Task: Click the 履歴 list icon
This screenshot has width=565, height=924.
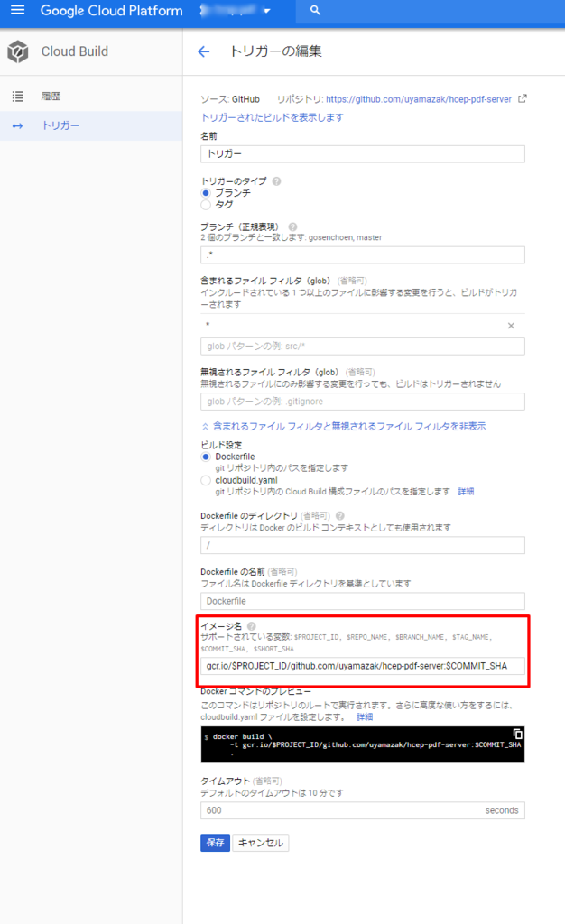Action: tap(18, 96)
